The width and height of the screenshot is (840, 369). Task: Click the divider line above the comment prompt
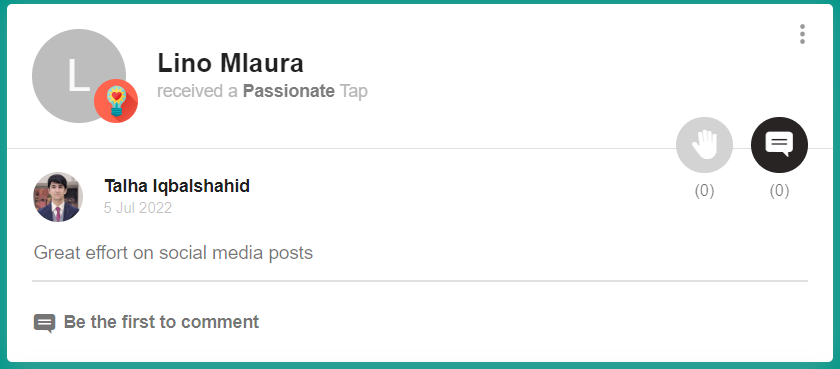coord(419,281)
